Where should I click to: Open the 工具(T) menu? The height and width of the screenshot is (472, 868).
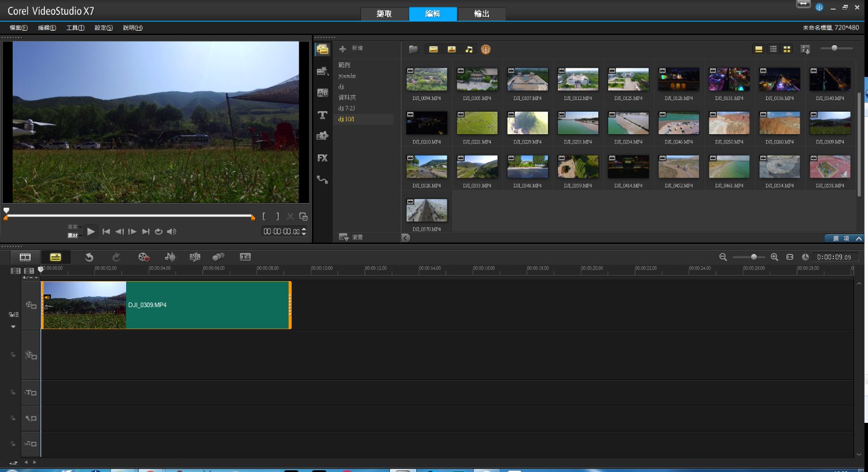[75, 28]
